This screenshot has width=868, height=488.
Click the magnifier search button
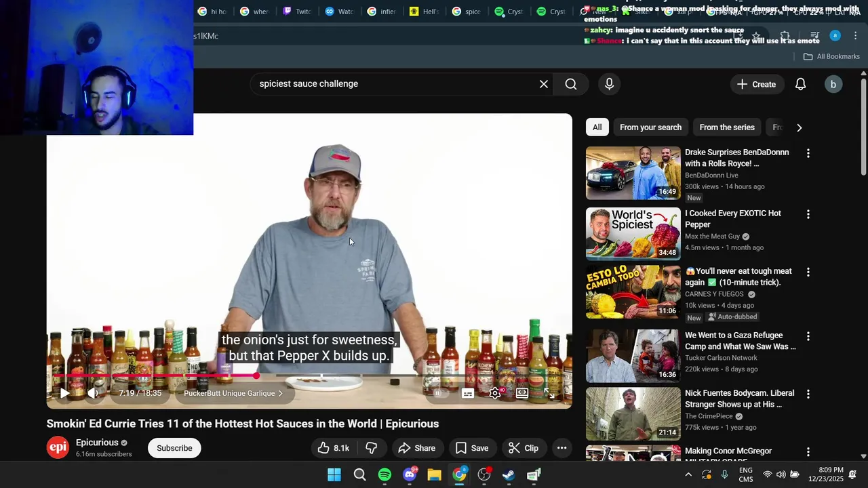pyautogui.click(x=571, y=84)
